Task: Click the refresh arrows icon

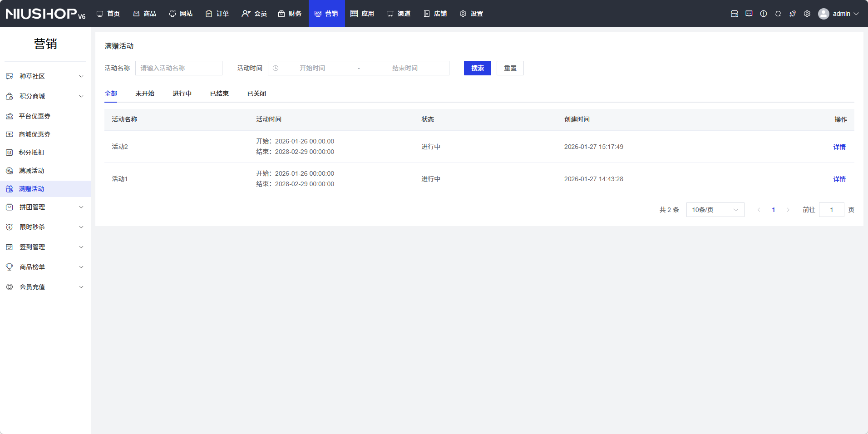Action: 778,14
